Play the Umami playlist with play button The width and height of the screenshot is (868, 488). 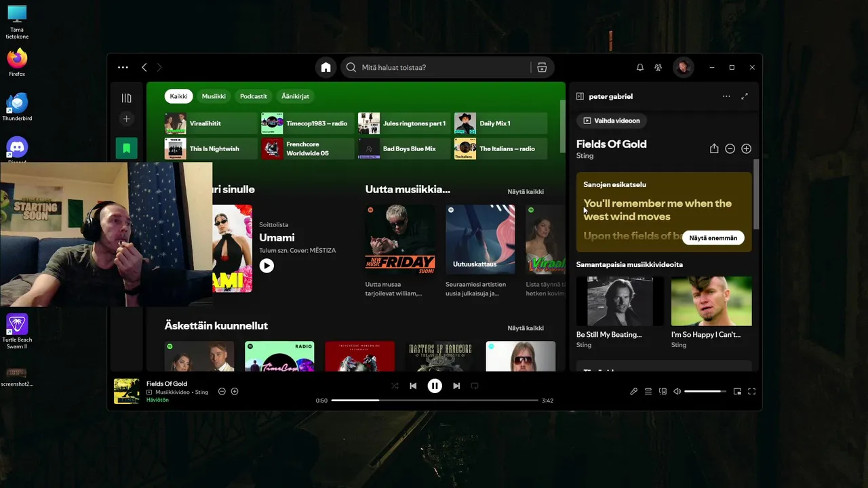267,266
